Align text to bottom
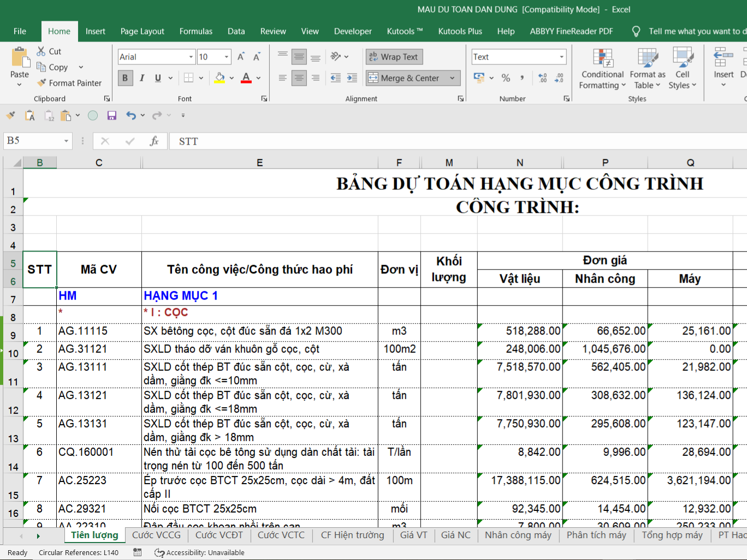The width and height of the screenshot is (747, 560). click(x=316, y=57)
